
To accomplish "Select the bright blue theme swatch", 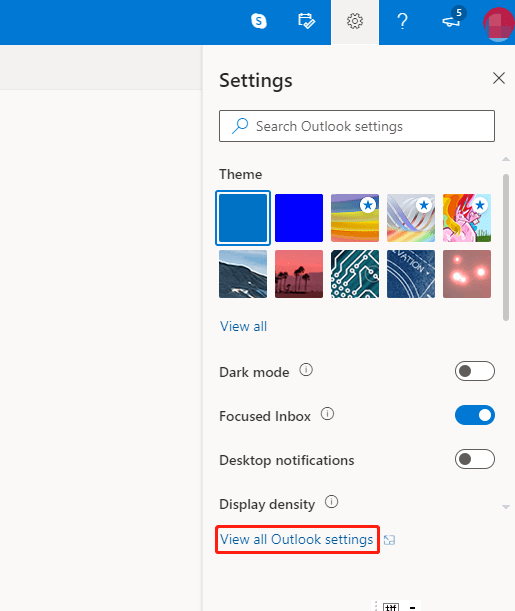I will [299, 218].
